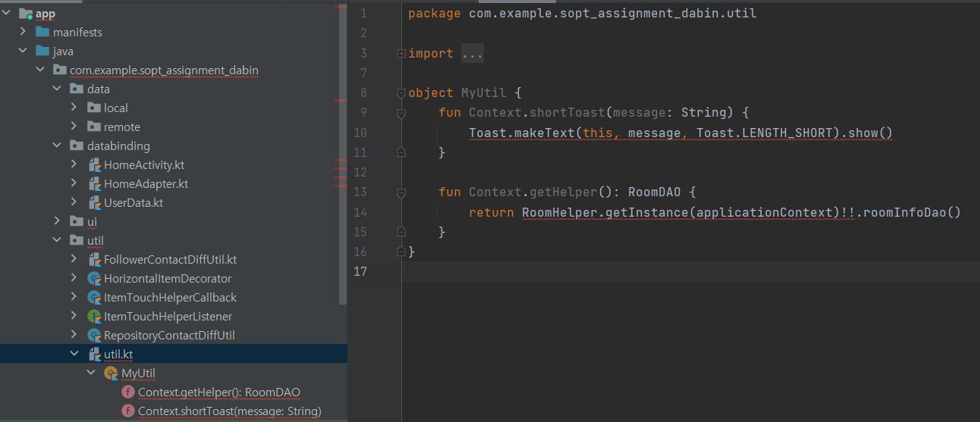This screenshot has height=422, width=980.
Task: Expand the RepositoryContactDiffUtil chevron
Action: coord(74,335)
